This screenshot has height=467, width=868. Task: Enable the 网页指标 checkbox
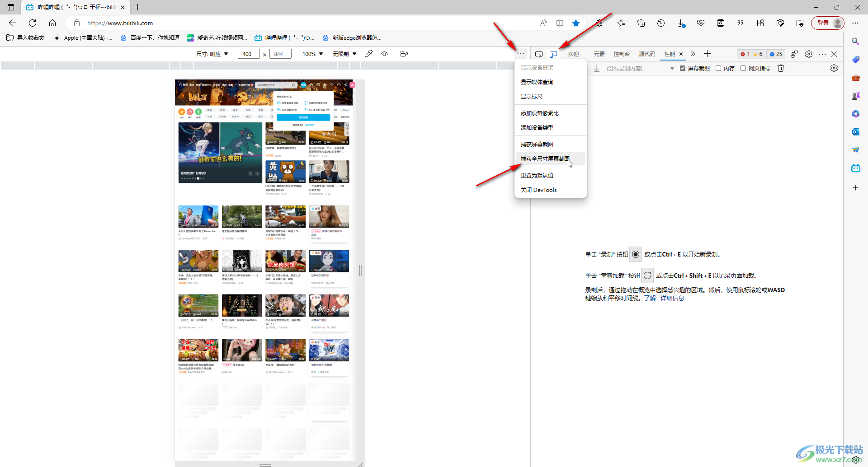(743, 68)
